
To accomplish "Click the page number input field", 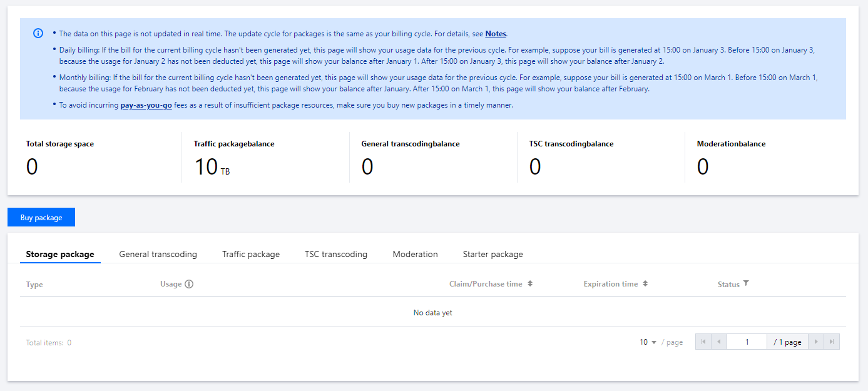I will click(x=747, y=342).
